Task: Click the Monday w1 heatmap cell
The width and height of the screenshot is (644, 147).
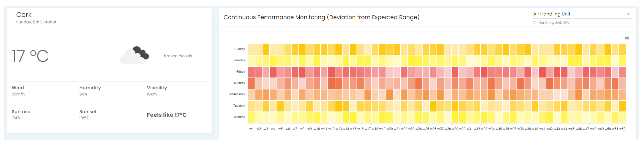Action: 251,117
